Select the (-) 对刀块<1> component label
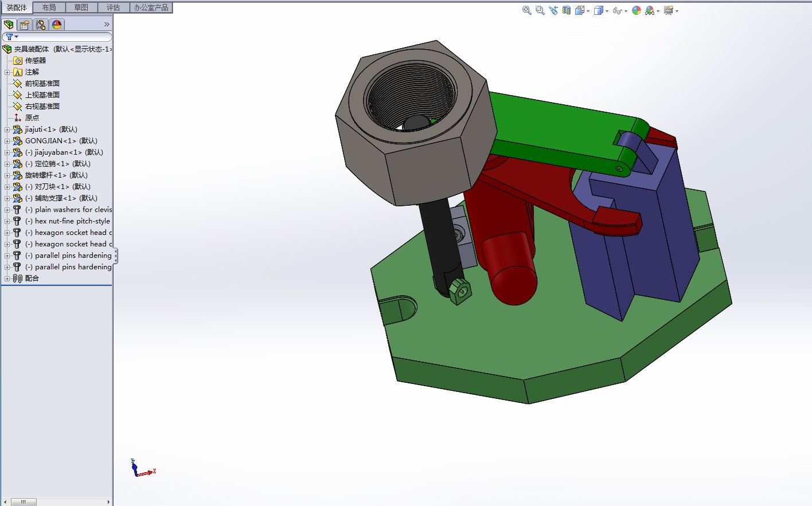812x506 pixels. coord(58,187)
